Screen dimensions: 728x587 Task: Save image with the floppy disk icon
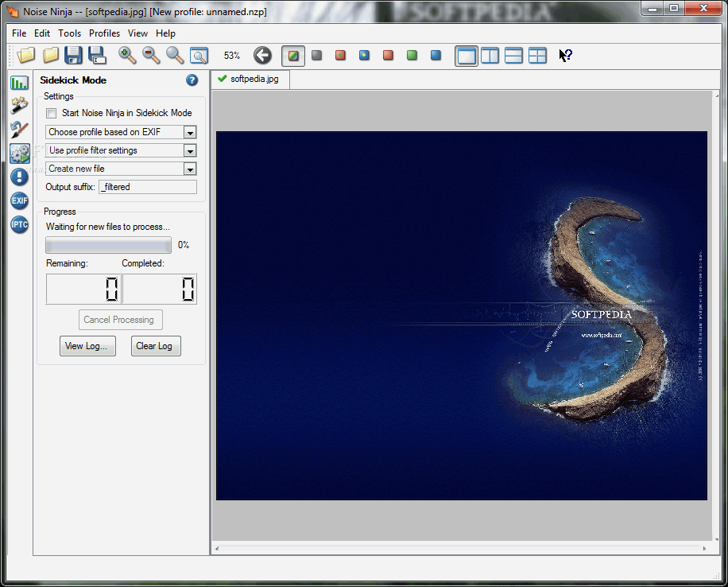click(73, 56)
